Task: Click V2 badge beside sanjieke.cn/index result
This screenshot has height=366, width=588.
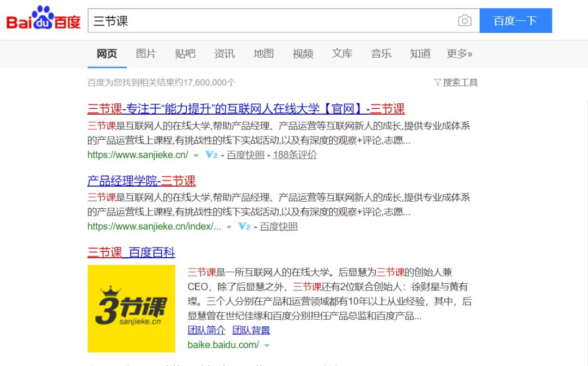Action: 244,226
